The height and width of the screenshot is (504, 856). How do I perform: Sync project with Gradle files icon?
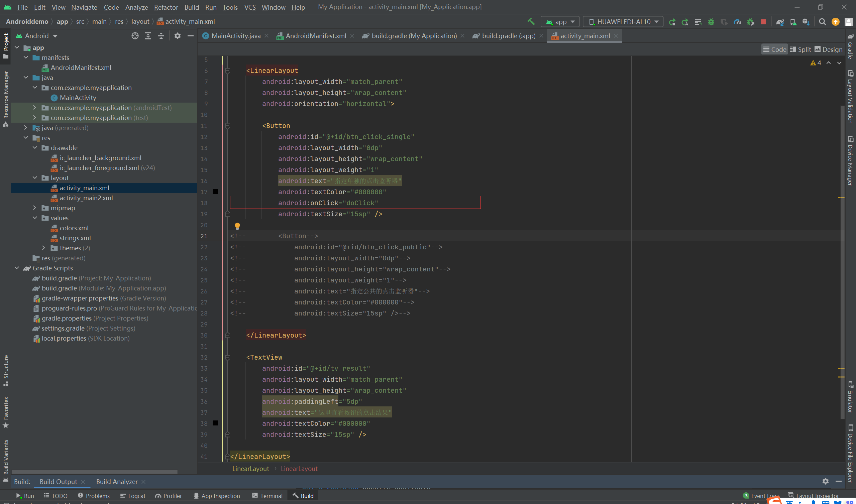pos(780,22)
